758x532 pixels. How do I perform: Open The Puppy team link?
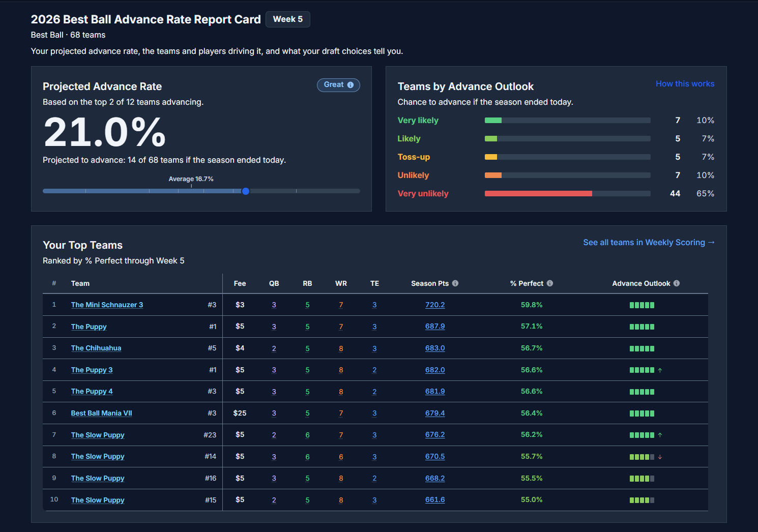click(x=89, y=327)
